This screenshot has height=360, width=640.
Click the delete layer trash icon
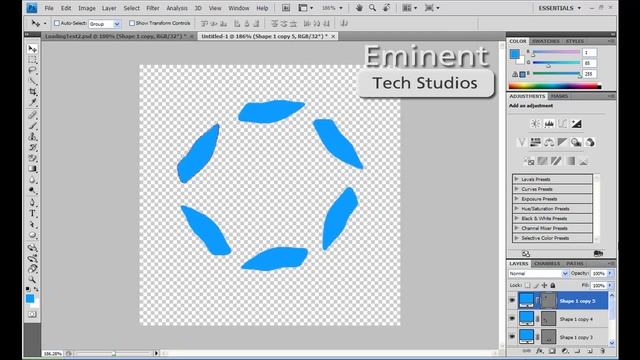(602, 351)
